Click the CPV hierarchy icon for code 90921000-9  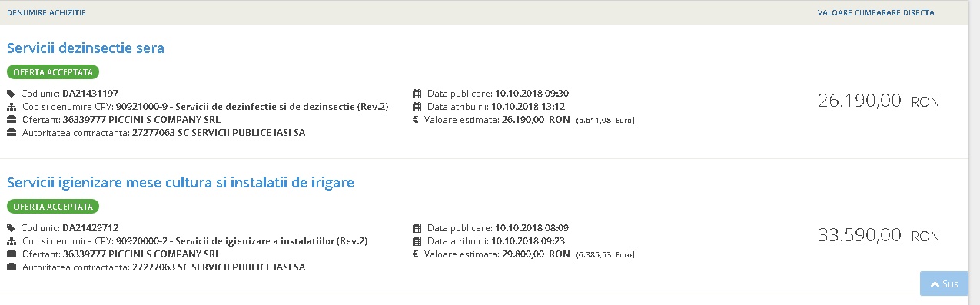point(12,107)
